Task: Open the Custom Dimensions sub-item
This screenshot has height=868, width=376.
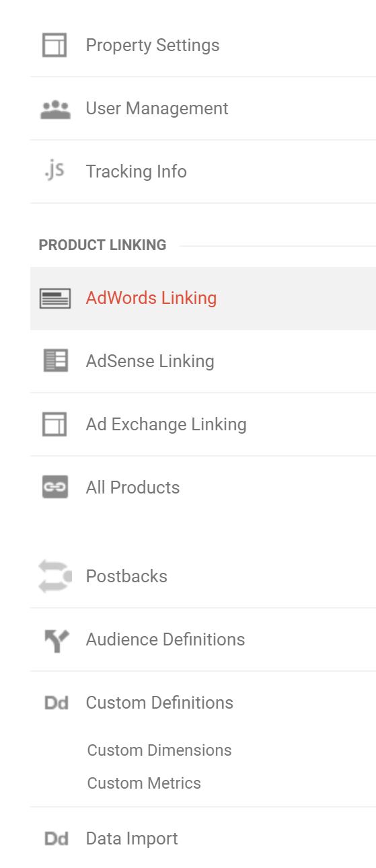Action: point(159,750)
